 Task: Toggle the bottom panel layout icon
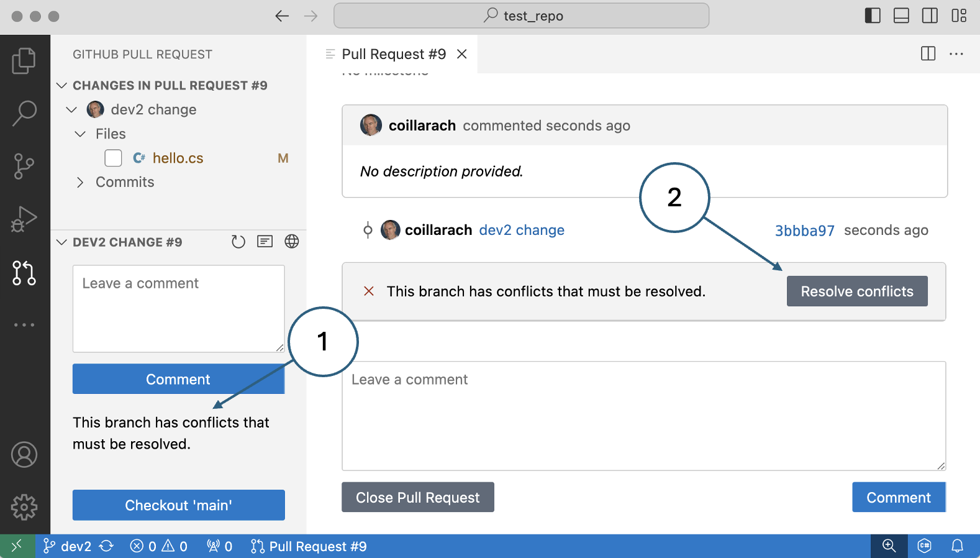tap(901, 16)
